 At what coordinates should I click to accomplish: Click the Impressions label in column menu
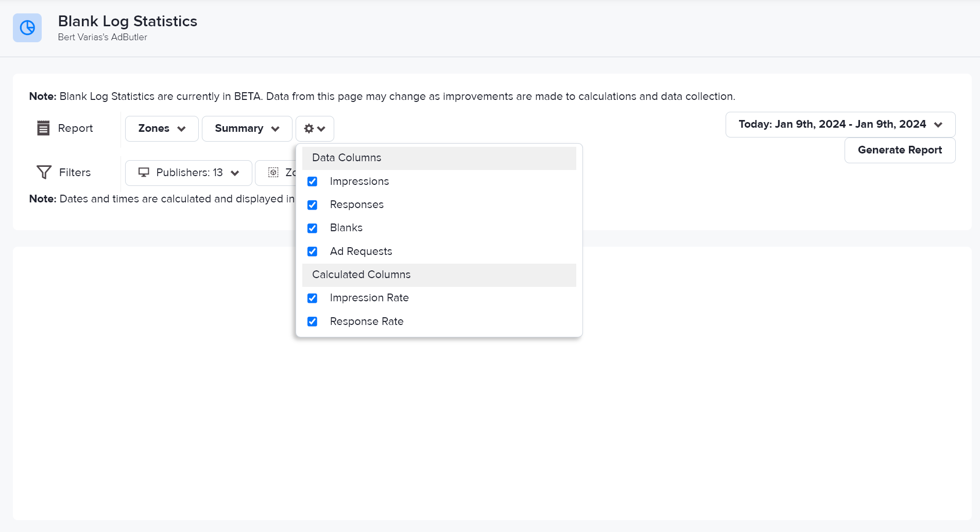pyautogui.click(x=359, y=181)
